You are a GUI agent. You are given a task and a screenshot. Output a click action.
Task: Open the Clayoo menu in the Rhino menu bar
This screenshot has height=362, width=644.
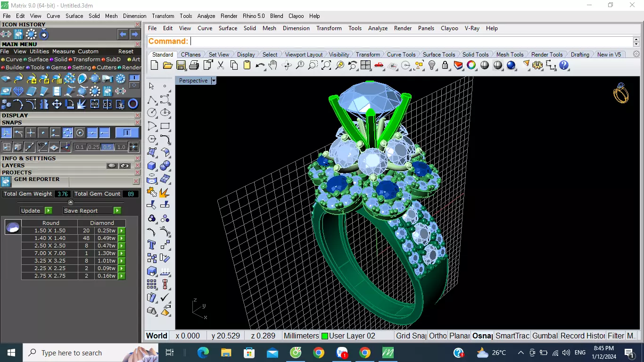point(449,28)
